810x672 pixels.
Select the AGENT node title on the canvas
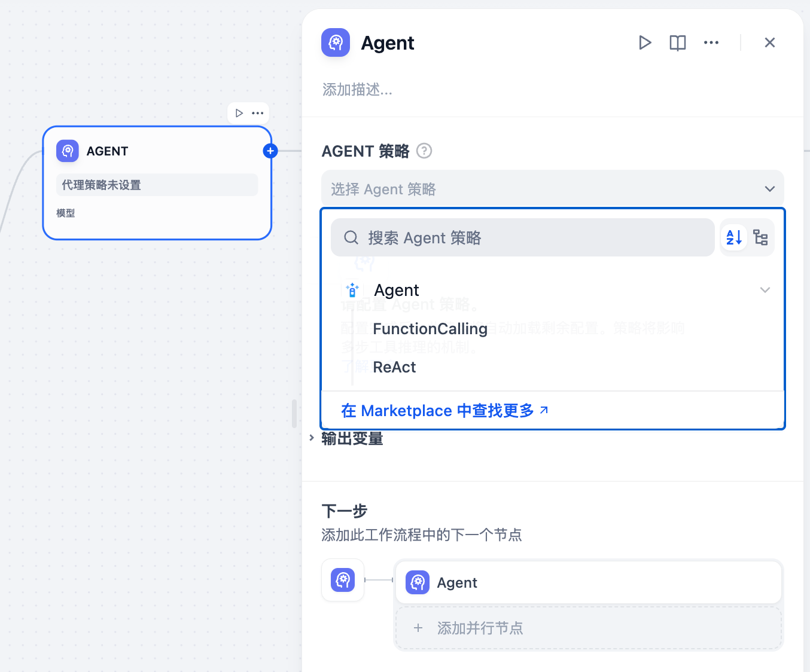108,151
